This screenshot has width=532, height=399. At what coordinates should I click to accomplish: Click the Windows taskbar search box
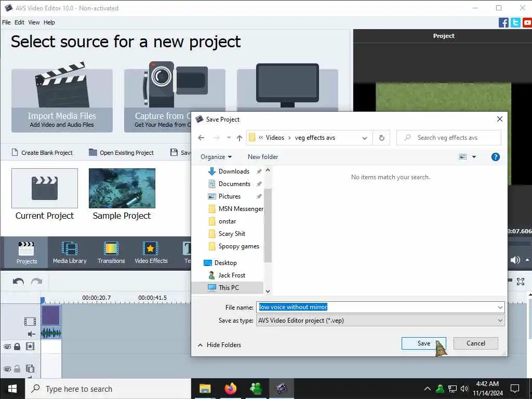[108, 389]
